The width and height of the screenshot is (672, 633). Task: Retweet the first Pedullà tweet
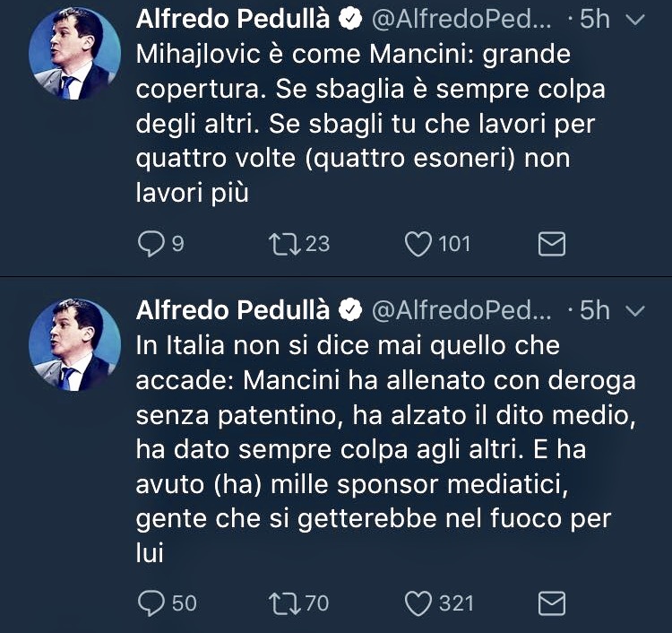point(285,244)
